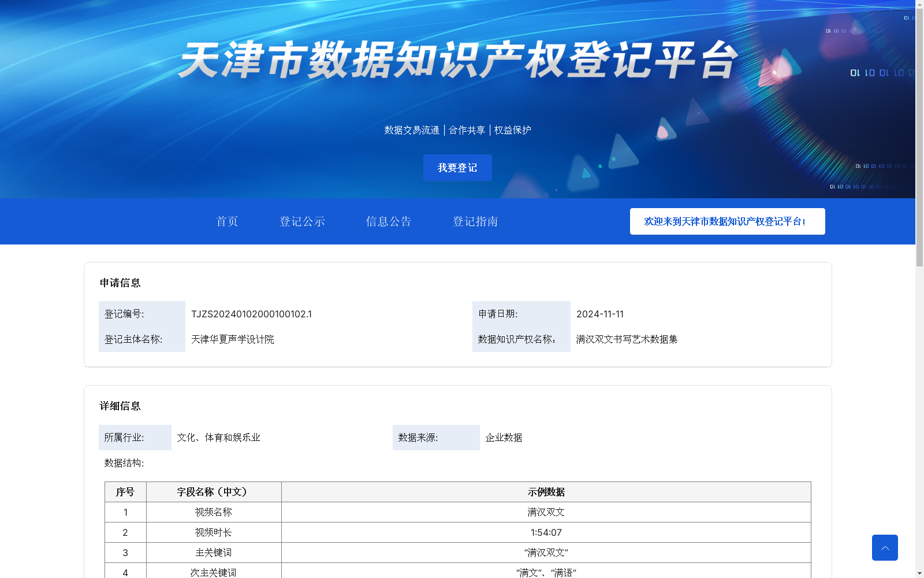
Task: Open the 信息公告 nav item
Action: [389, 221]
